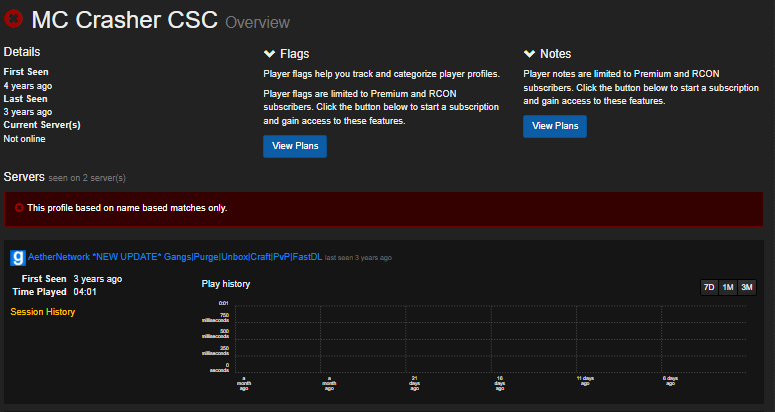Collapse the Notes section chevron

coord(529,54)
